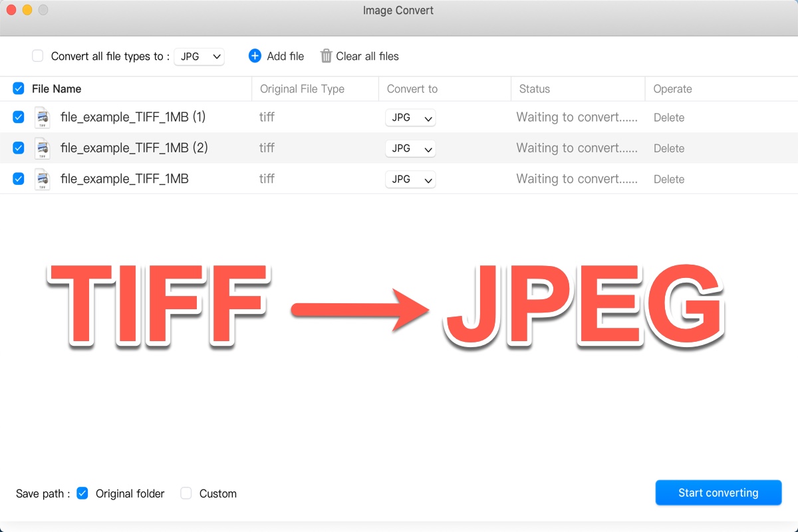Click TIFF file icon for file_example_TIFF_1MB (1)
The height and width of the screenshot is (532, 798).
[43, 117]
